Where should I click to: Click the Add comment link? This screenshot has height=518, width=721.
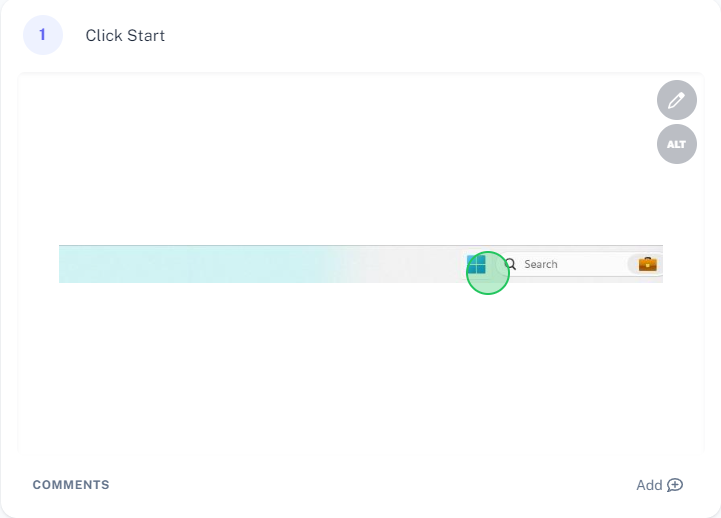click(x=659, y=485)
